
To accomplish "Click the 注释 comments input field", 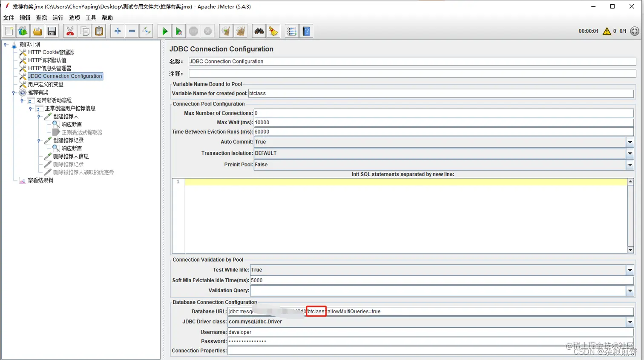I will point(412,74).
